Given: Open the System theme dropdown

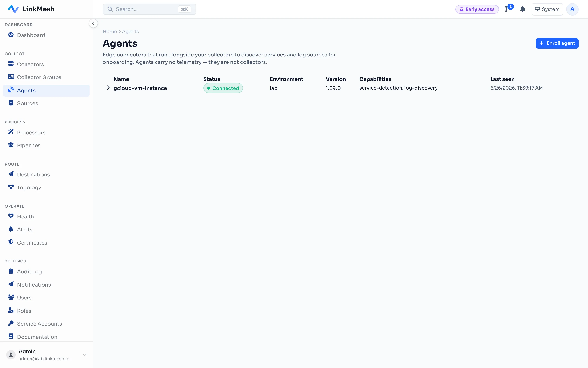Looking at the screenshot, I should point(547,9).
